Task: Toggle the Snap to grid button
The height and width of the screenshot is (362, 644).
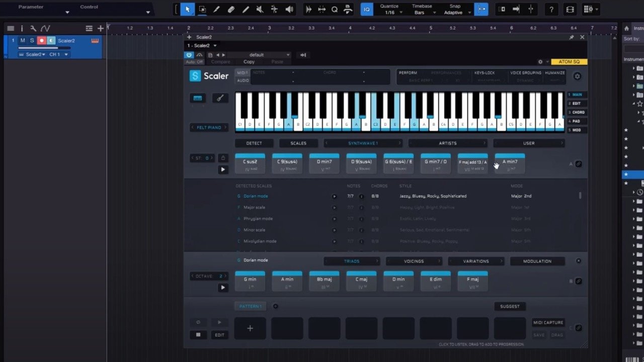Action: (x=481, y=9)
